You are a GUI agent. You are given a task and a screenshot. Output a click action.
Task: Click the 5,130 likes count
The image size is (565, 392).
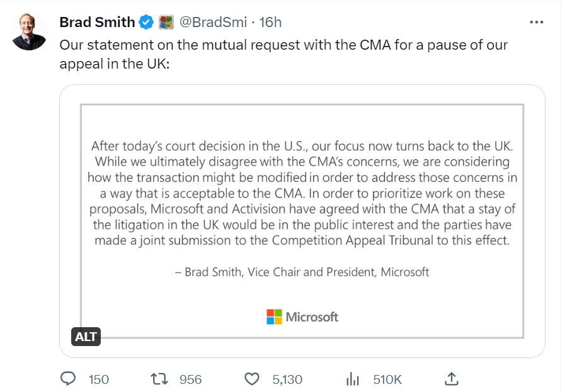click(x=287, y=379)
